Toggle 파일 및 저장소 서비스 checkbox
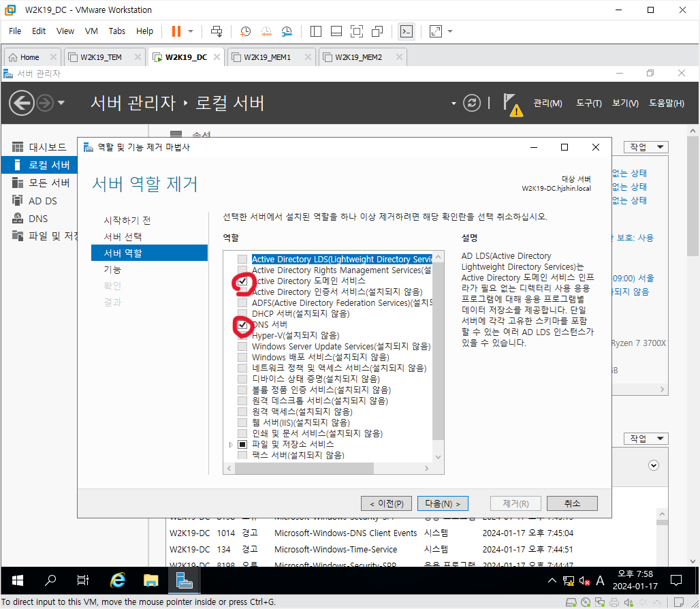 pyautogui.click(x=242, y=444)
